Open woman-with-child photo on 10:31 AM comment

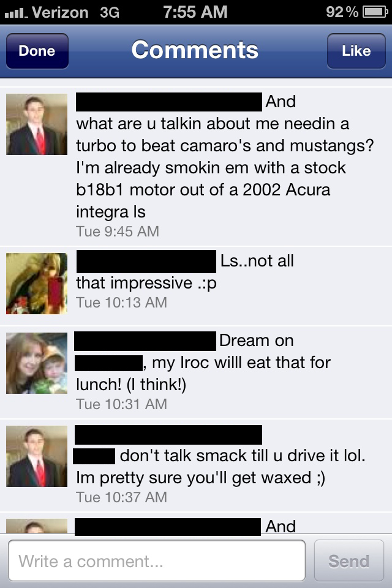37,363
